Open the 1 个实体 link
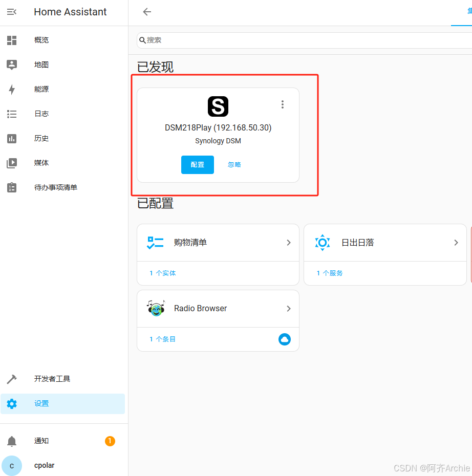 [163, 273]
